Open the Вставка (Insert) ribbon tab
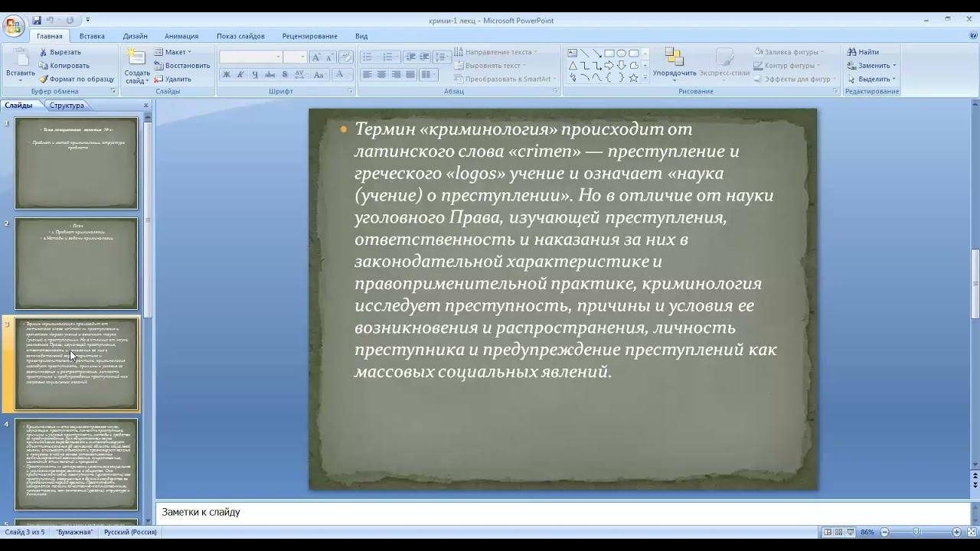 (92, 36)
